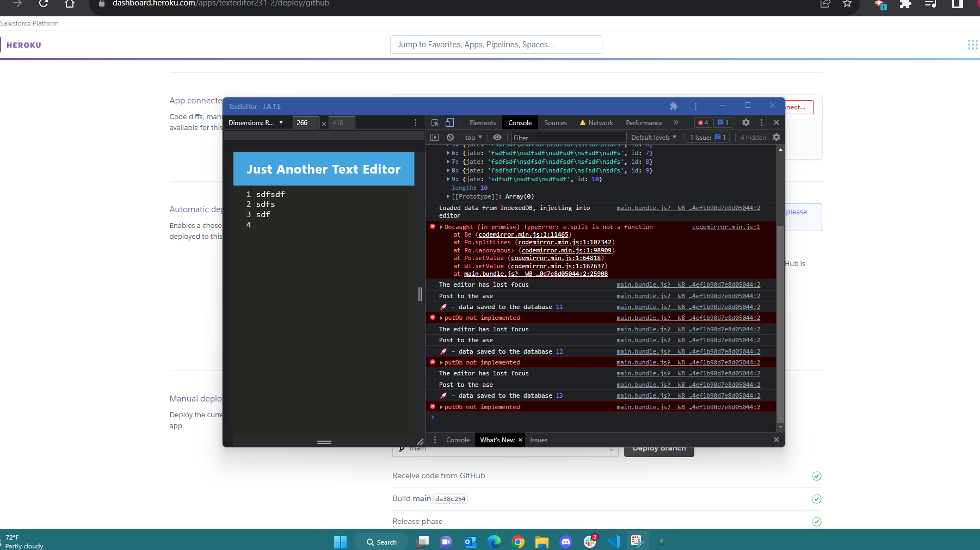Click the console Filter input field
The width and height of the screenshot is (980, 550).
pyautogui.click(x=566, y=137)
